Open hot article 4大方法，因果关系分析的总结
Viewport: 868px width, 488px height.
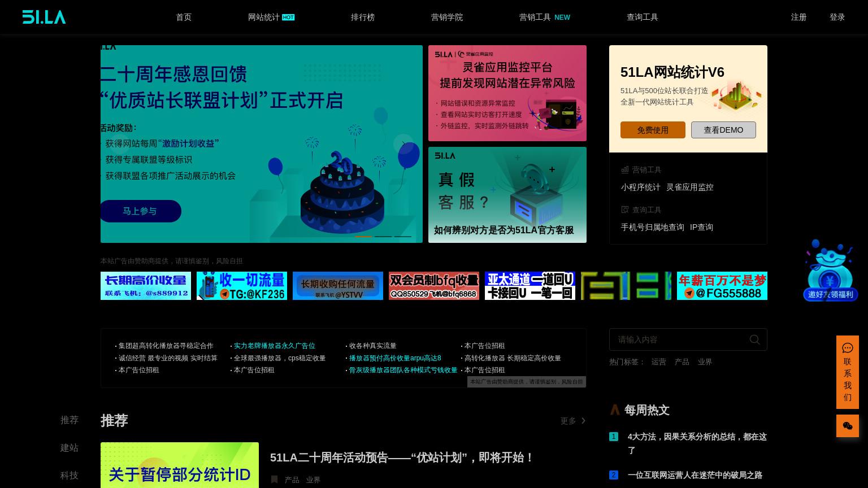[697, 443]
